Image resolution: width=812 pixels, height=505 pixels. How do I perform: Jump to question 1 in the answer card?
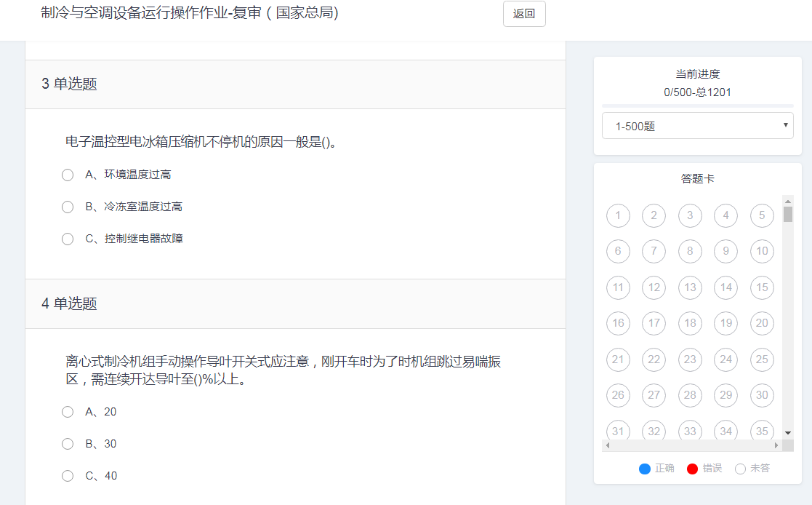[x=618, y=215]
